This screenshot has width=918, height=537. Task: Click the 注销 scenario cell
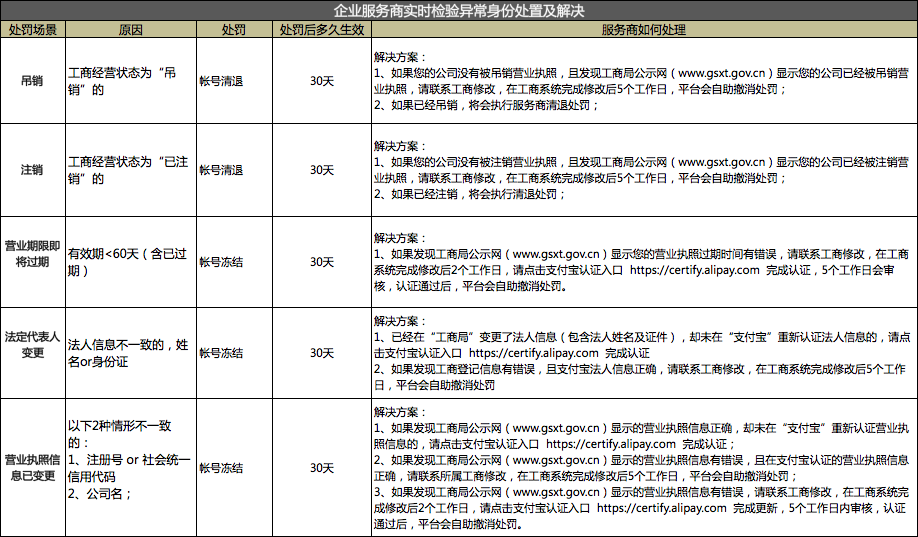click(x=32, y=170)
